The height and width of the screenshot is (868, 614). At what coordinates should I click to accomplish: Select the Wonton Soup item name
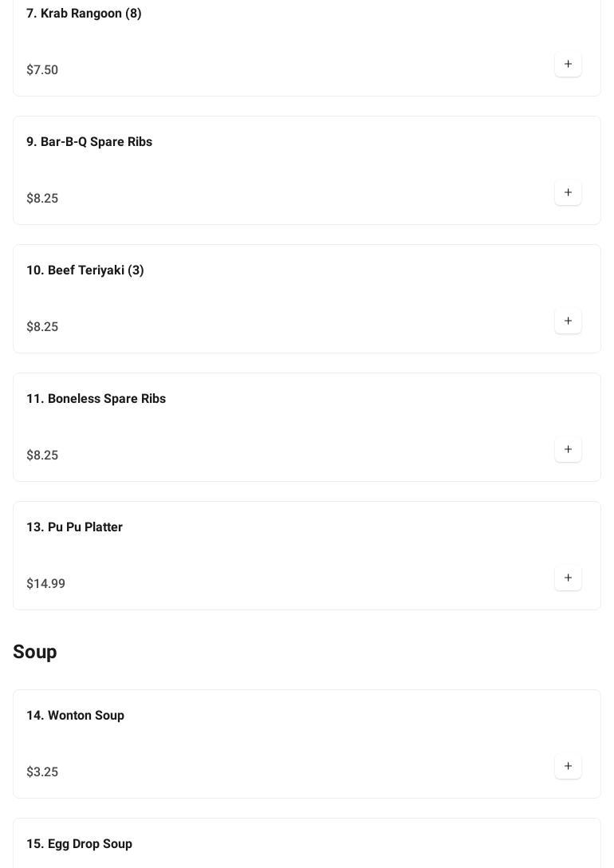[75, 716]
